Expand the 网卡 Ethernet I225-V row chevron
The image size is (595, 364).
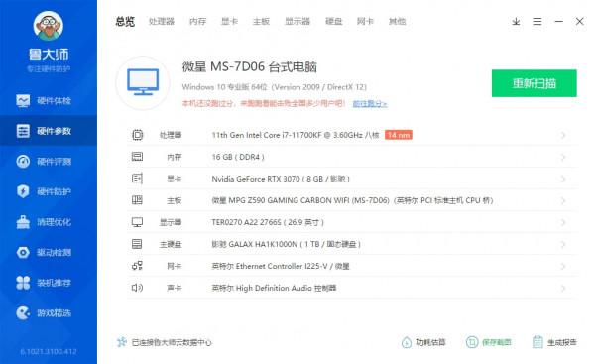[563, 266]
